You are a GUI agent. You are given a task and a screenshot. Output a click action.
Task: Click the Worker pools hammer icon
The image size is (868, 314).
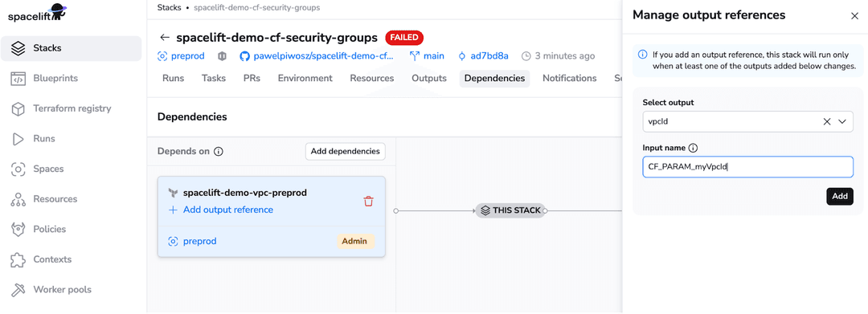tap(18, 290)
